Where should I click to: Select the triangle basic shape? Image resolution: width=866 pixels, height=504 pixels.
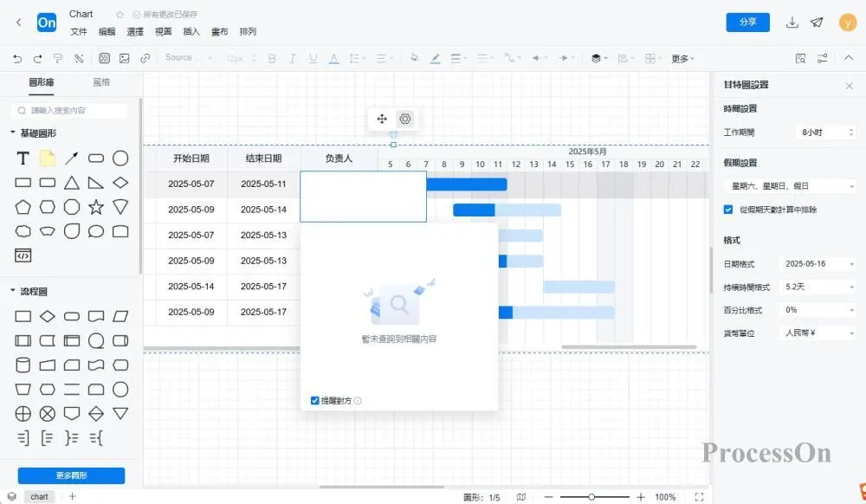coord(71,183)
